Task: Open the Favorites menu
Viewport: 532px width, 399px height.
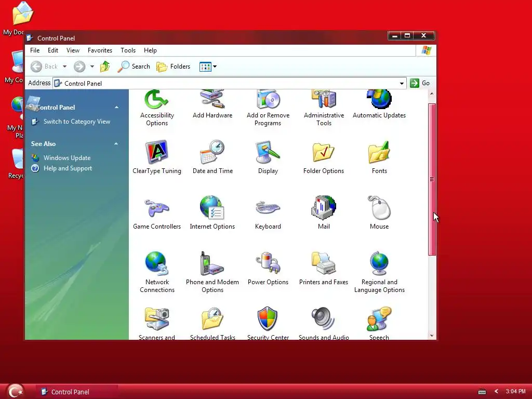Action: (100, 50)
